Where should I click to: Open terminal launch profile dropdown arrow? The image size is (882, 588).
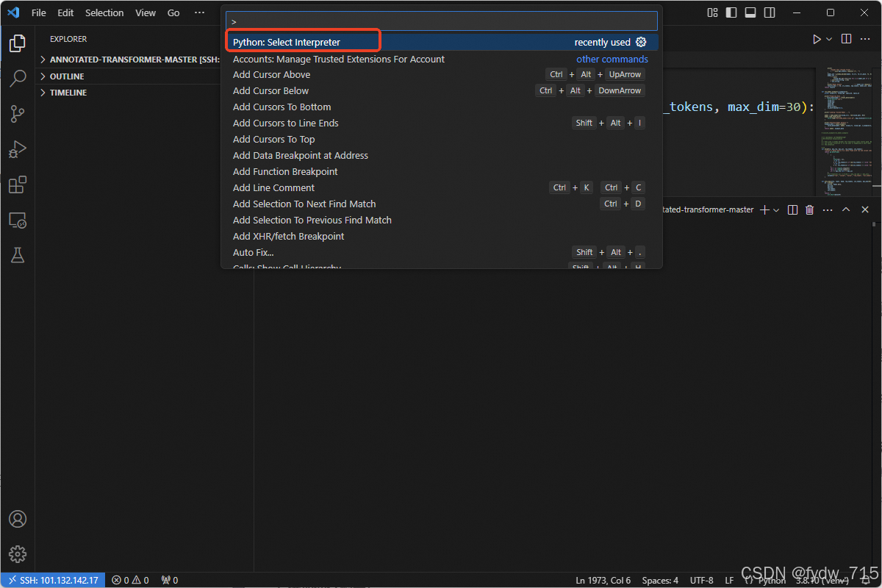point(776,210)
